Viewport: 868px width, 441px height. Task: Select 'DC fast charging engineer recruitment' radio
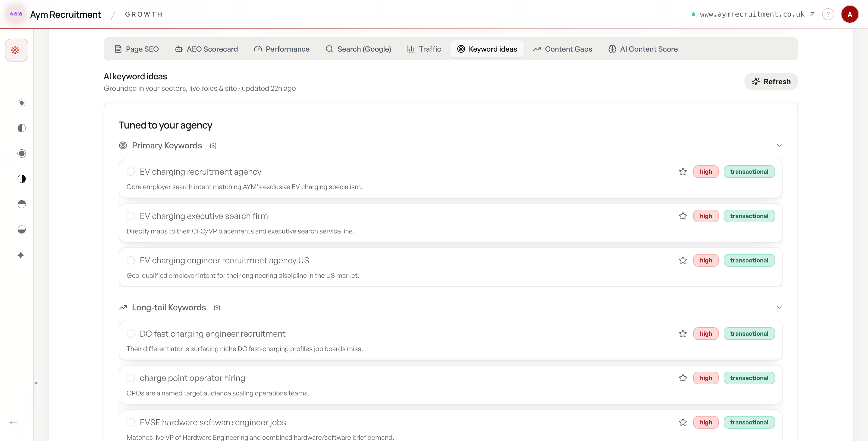[x=131, y=333]
